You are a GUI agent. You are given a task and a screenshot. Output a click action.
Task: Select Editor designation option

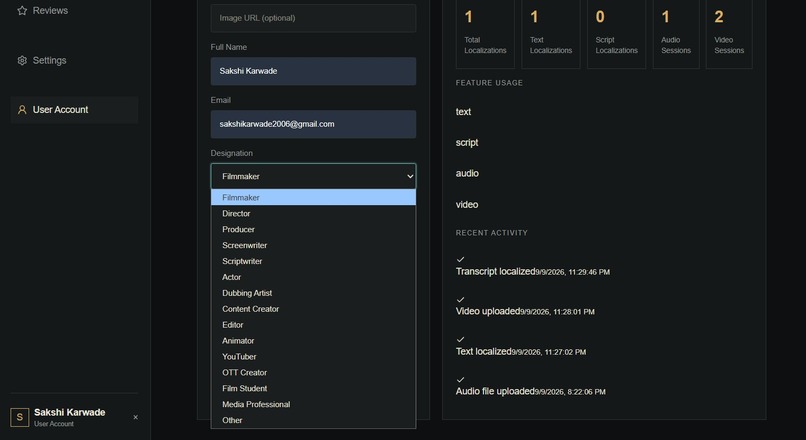coord(313,325)
